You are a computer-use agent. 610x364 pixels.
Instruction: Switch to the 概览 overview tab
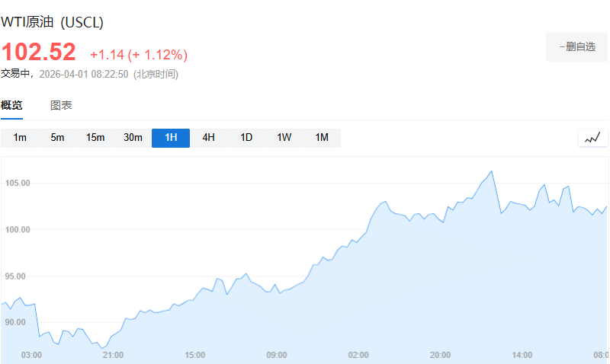11,106
